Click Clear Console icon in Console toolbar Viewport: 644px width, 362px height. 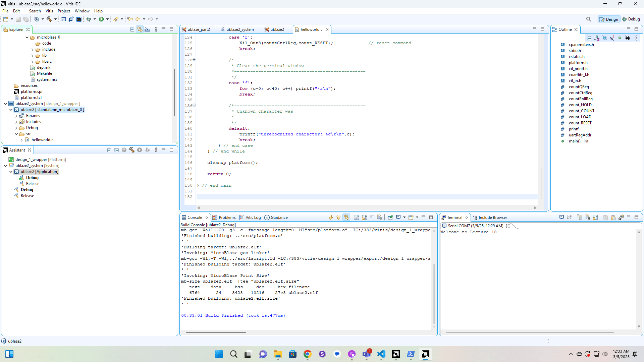tap(380, 218)
